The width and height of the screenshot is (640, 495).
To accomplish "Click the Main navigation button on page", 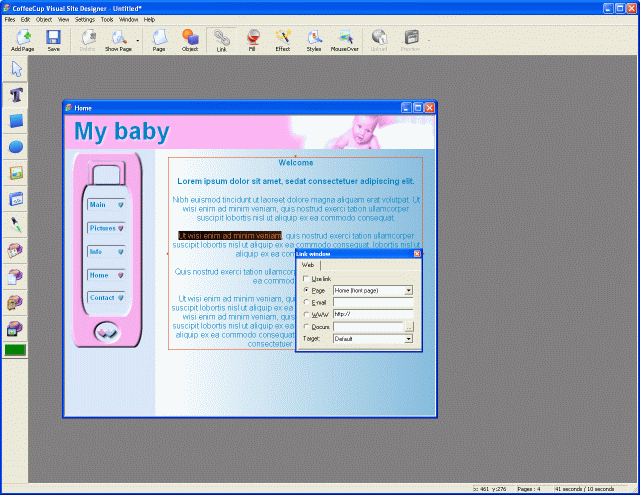I will [106, 204].
